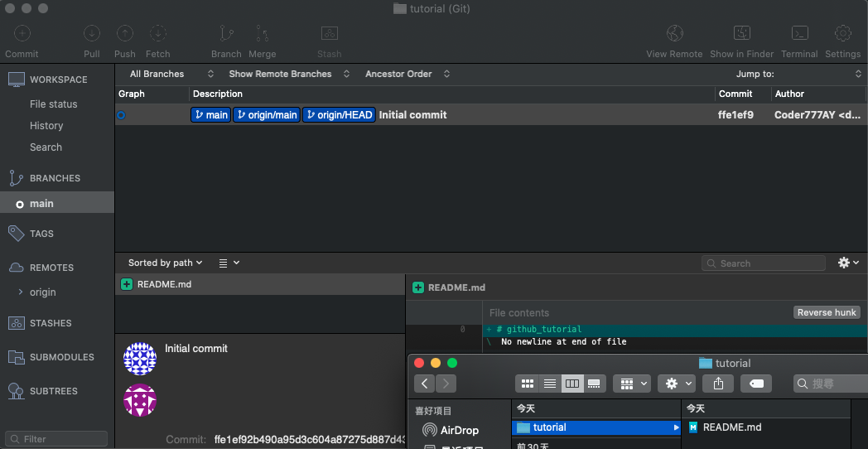Click the BRANCHES section header
Screen dimensions: 868x449
tap(55, 178)
